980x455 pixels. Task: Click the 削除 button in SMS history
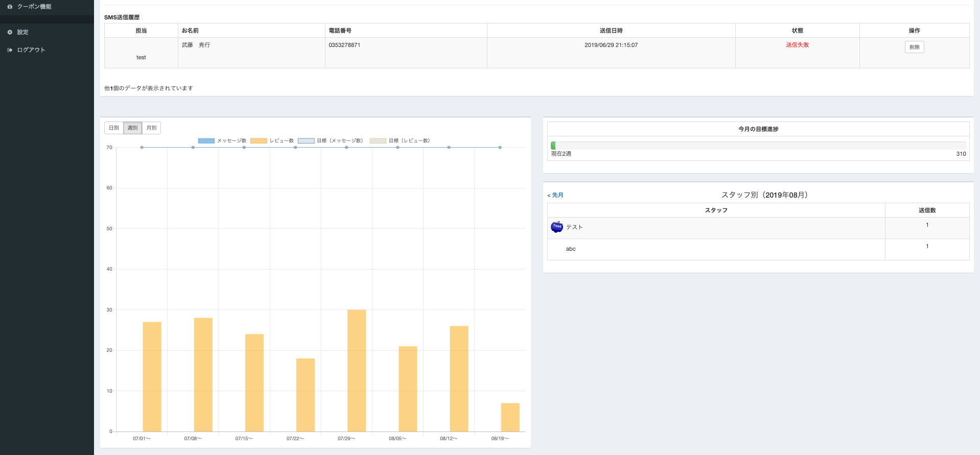pos(914,47)
